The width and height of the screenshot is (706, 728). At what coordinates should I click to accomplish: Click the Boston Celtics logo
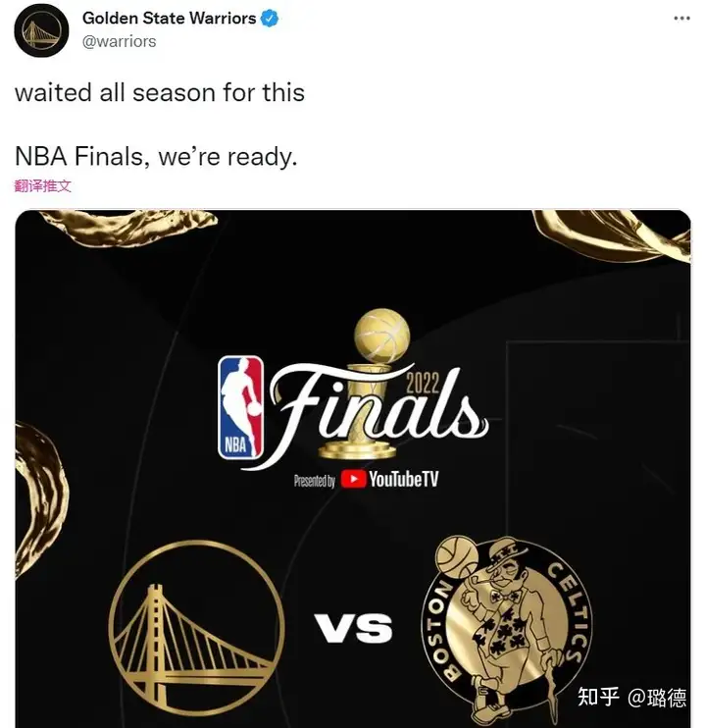[506, 629]
